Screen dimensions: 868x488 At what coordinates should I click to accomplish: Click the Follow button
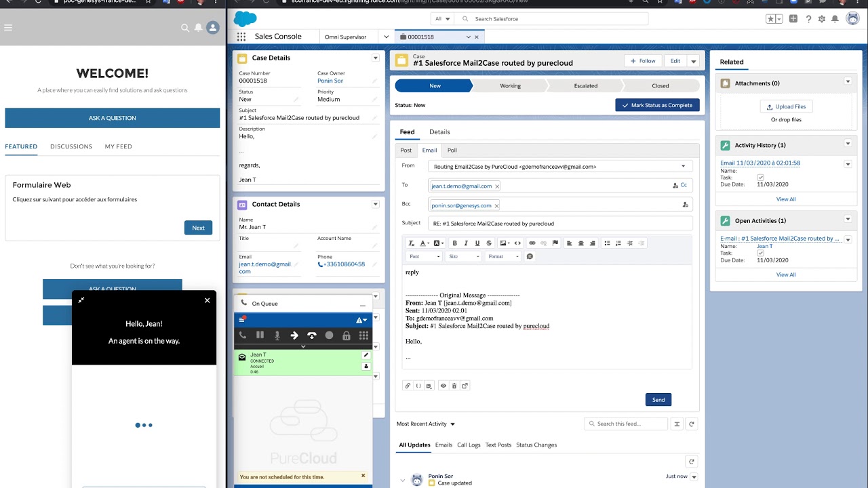coord(643,61)
